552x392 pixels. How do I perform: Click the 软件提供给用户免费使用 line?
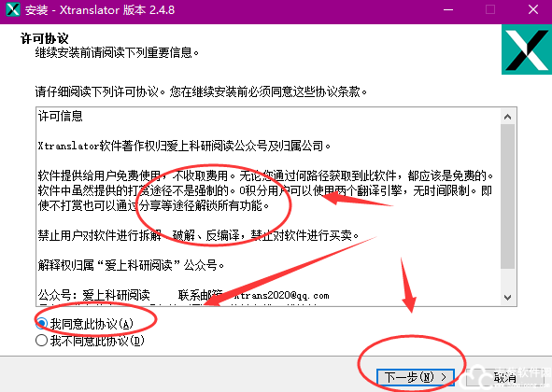[266, 175]
